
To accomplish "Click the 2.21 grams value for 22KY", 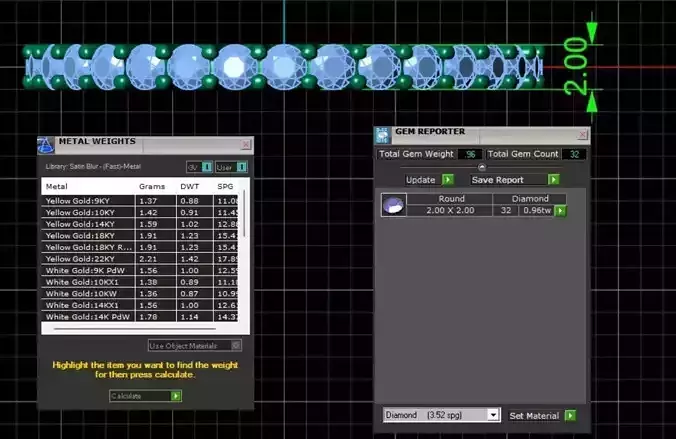I will [148, 259].
